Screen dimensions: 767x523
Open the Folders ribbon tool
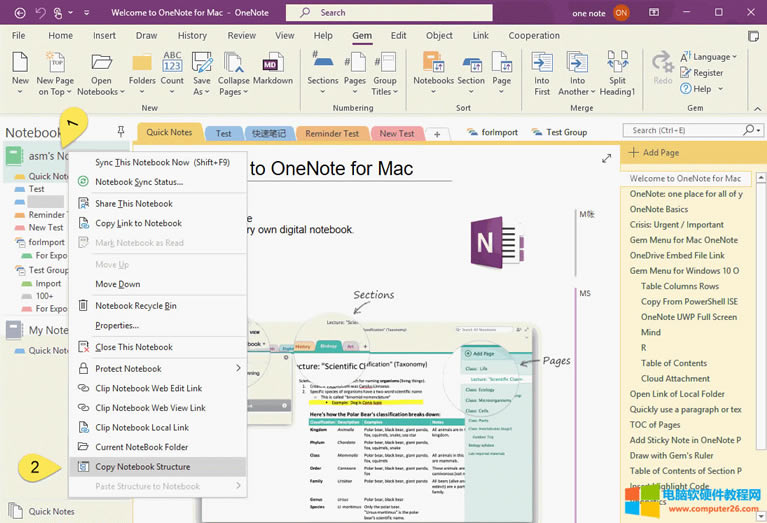click(142, 69)
